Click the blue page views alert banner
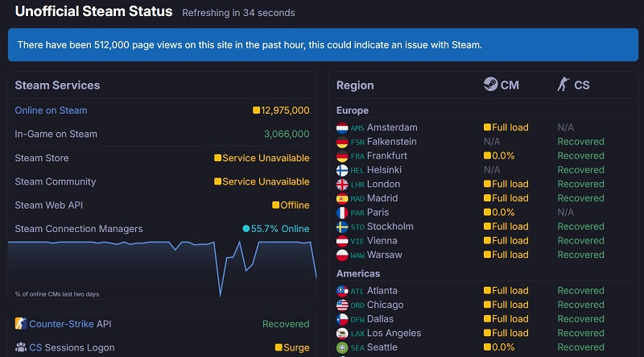644x357 pixels. [x=322, y=44]
